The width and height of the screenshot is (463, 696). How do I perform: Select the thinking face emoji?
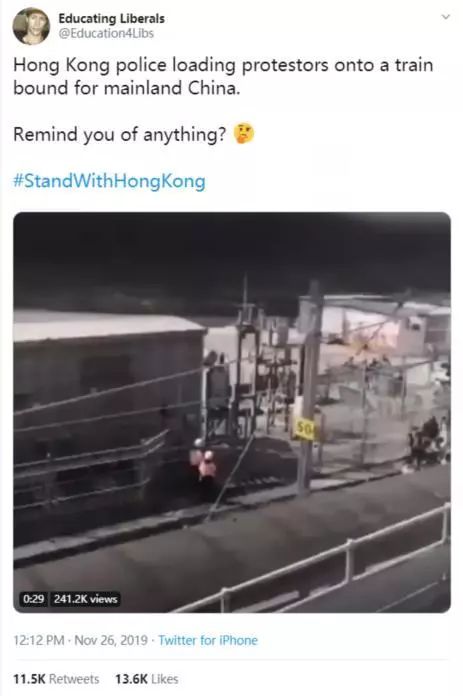tap(244, 133)
